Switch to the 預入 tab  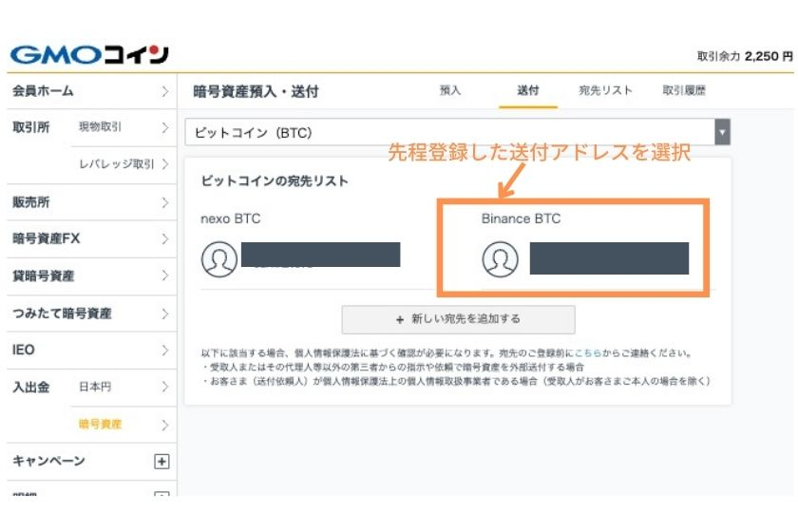pyautogui.click(x=450, y=90)
